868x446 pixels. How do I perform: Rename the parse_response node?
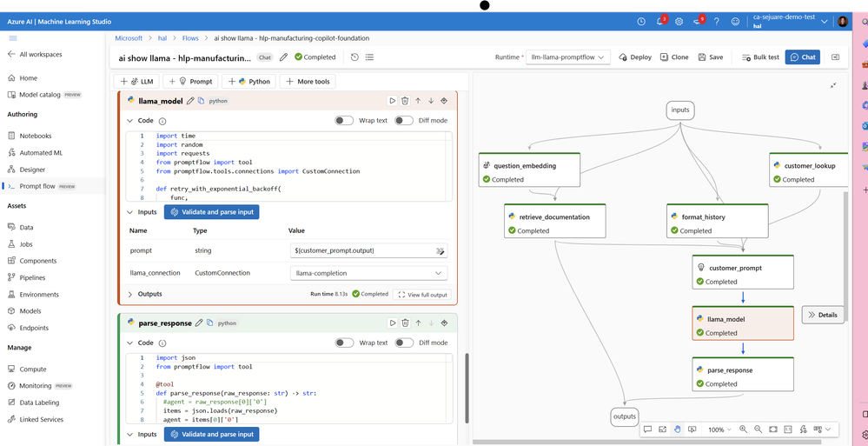tap(199, 323)
